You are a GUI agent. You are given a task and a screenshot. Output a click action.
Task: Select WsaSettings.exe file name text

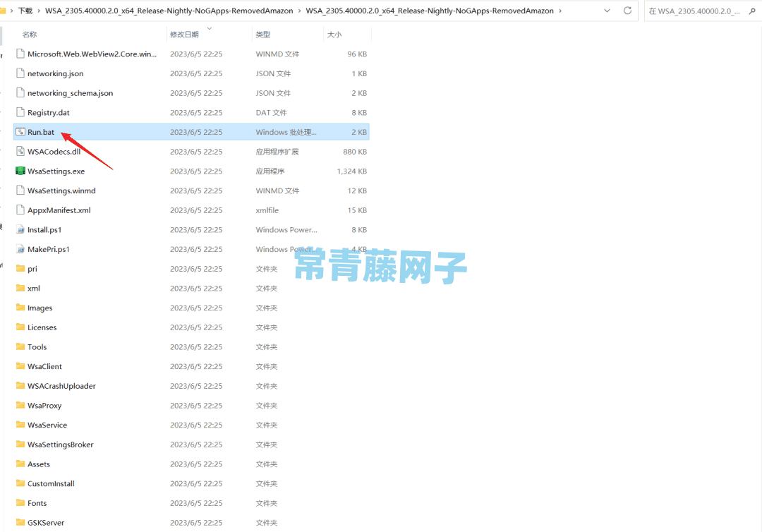pyautogui.click(x=56, y=171)
